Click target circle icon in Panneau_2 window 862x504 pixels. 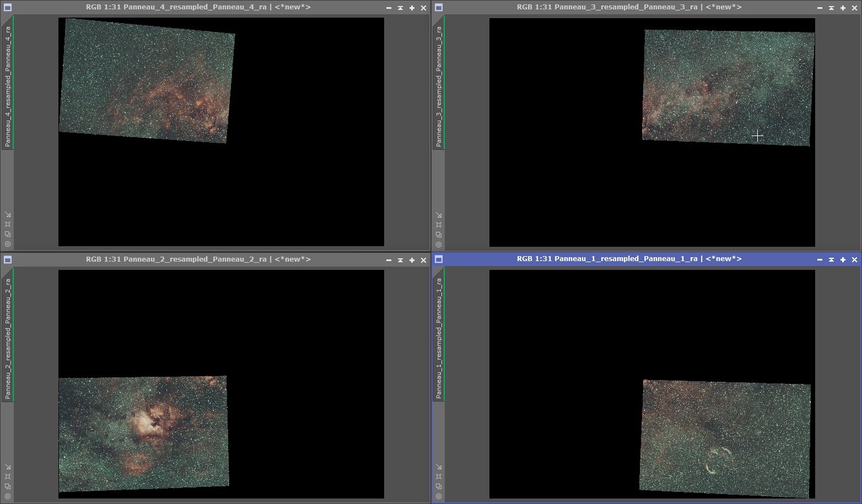8,496
